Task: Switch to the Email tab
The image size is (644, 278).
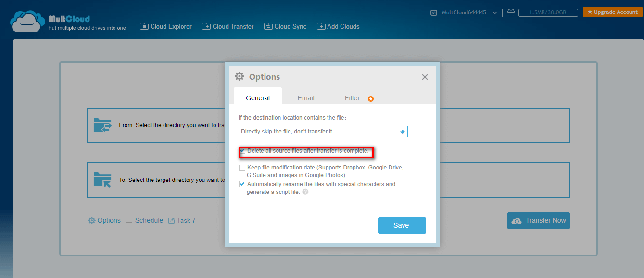Action: pyautogui.click(x=306, y=97)
